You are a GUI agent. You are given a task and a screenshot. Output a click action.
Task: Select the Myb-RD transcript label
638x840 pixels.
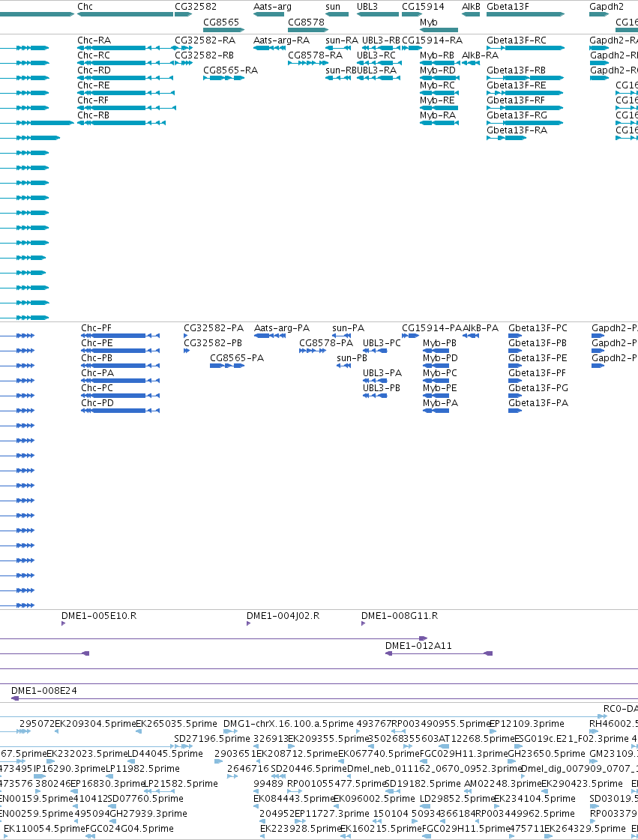(438, 70)
